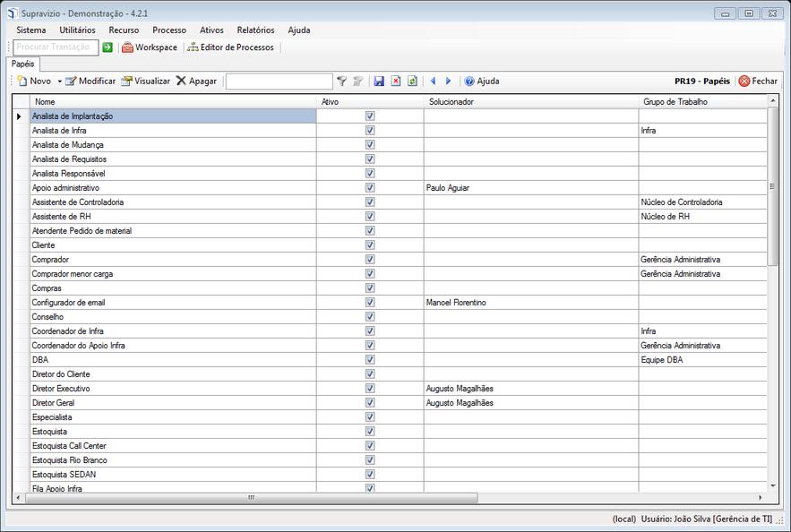Open Ajuda help in the toolbar

[x=482, y=81]
